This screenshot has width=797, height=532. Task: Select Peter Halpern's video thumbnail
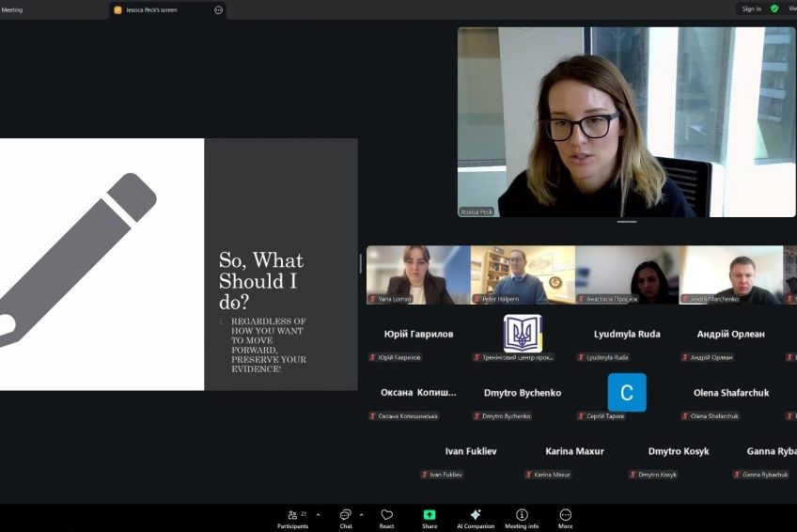coord(523,274)
